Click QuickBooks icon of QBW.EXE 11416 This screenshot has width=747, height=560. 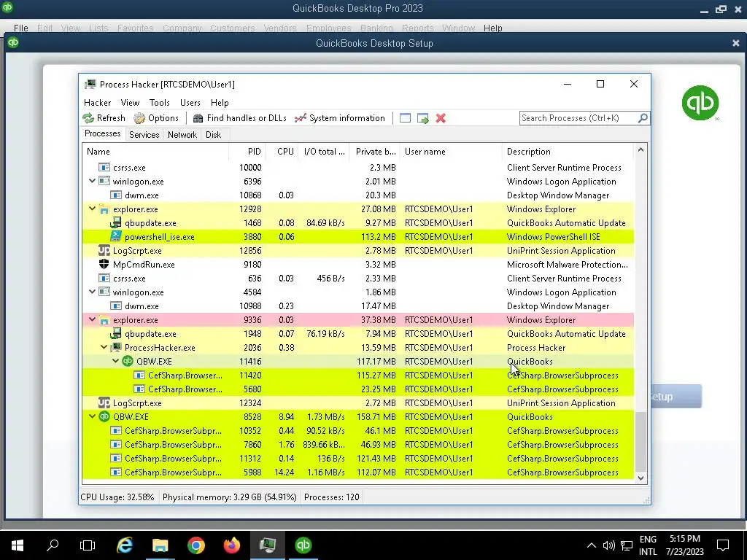click(127, 361)
